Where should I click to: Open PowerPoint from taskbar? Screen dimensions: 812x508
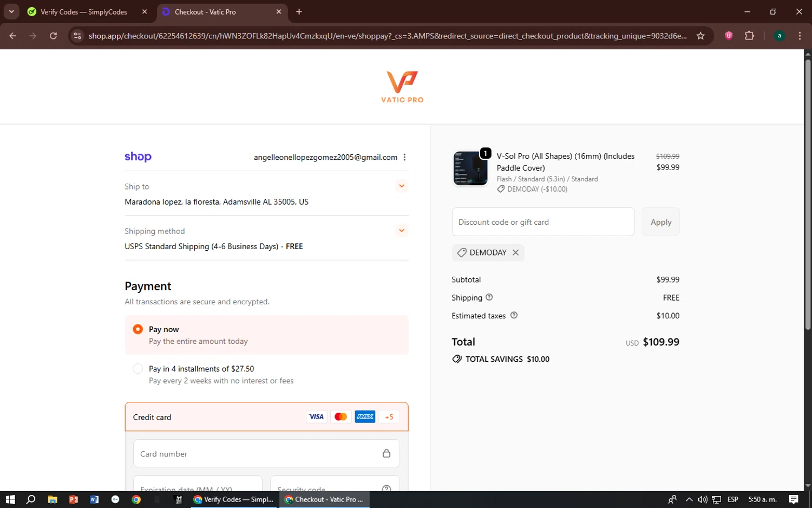point(74,499)
